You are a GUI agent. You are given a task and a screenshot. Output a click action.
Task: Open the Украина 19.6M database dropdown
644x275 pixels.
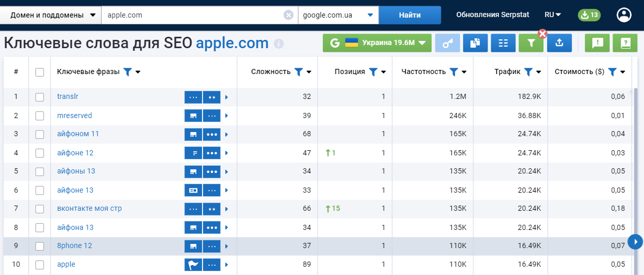(x=377, y=43)
